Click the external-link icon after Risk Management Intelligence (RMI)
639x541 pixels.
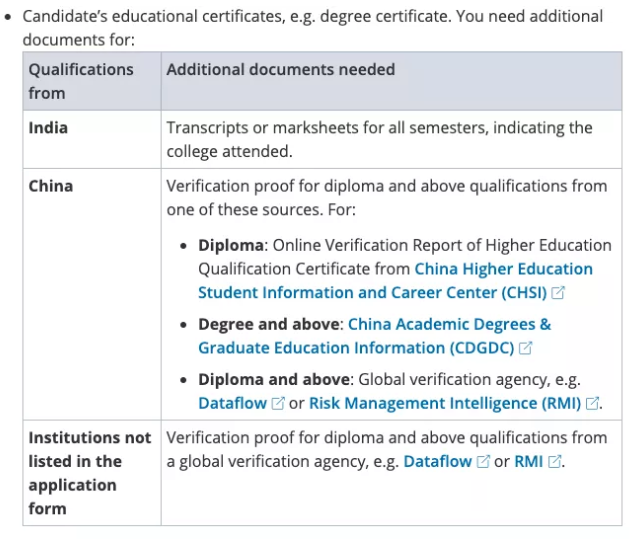tap(592, 403)
